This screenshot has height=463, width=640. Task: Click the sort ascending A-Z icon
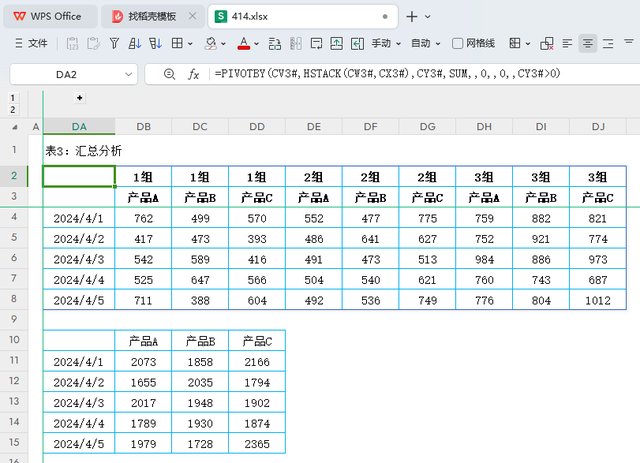point(134,43)
